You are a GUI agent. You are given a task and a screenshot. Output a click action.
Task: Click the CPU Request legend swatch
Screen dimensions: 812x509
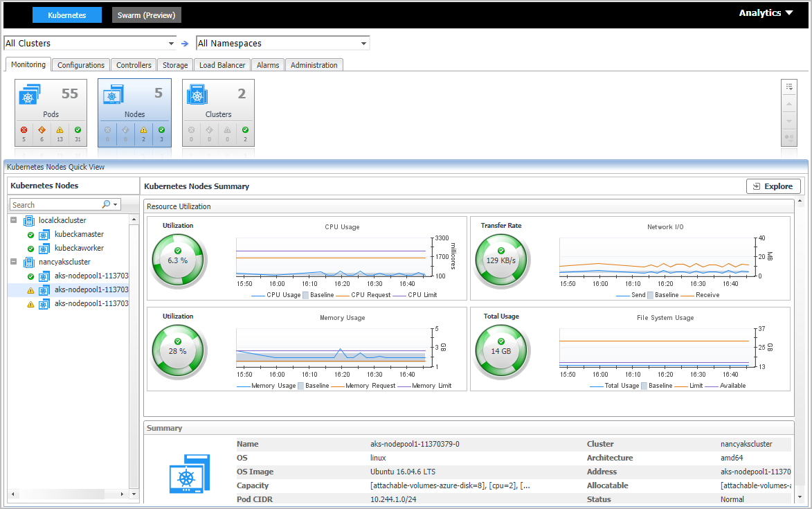(342, 295)
